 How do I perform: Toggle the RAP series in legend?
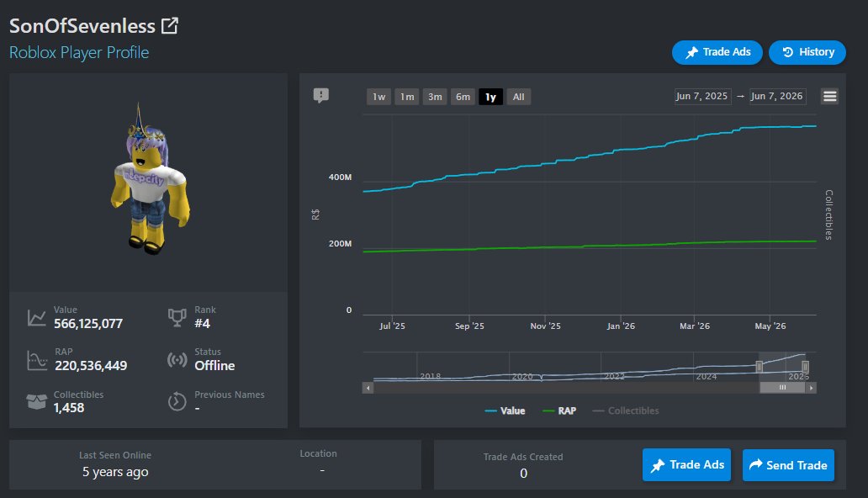coord(559,411)
